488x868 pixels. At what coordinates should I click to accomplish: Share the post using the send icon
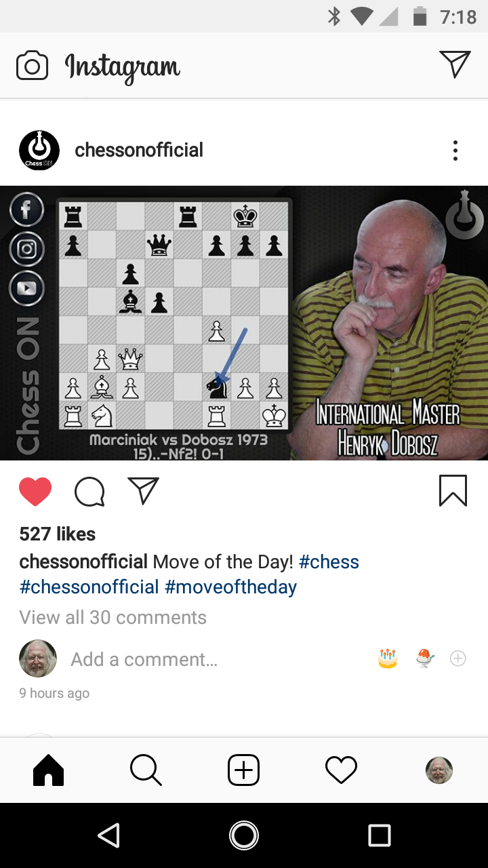click(x=143, y=491)
